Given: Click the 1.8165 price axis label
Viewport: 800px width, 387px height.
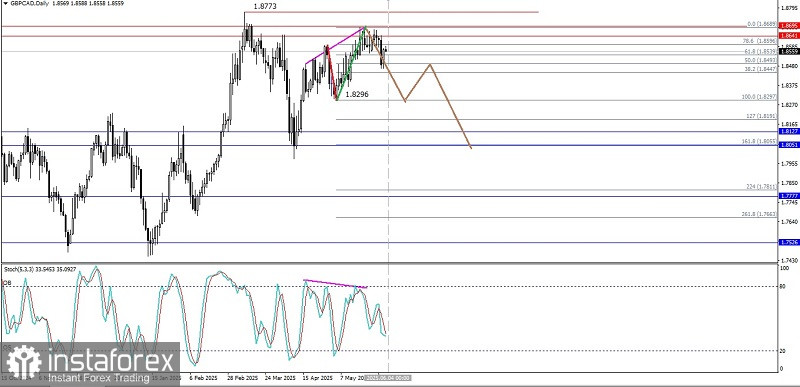Looking at the screenshot, I should [x=790, y=124].
